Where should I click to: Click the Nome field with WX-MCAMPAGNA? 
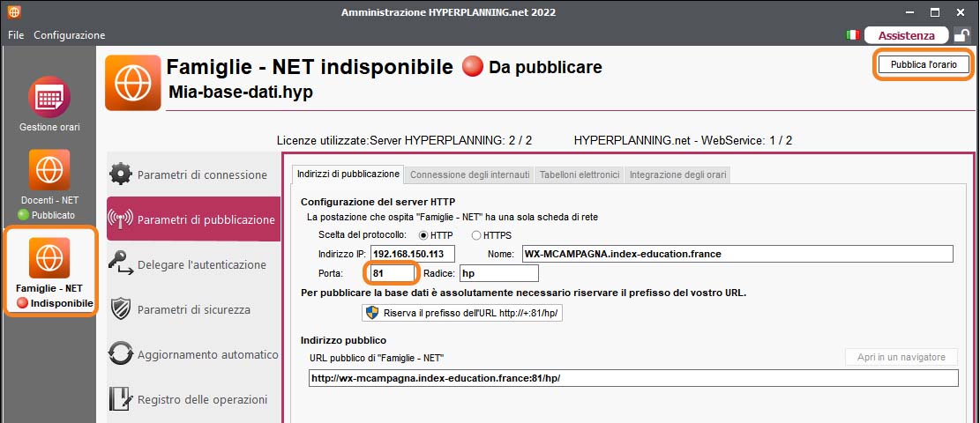tap(737, 254)
